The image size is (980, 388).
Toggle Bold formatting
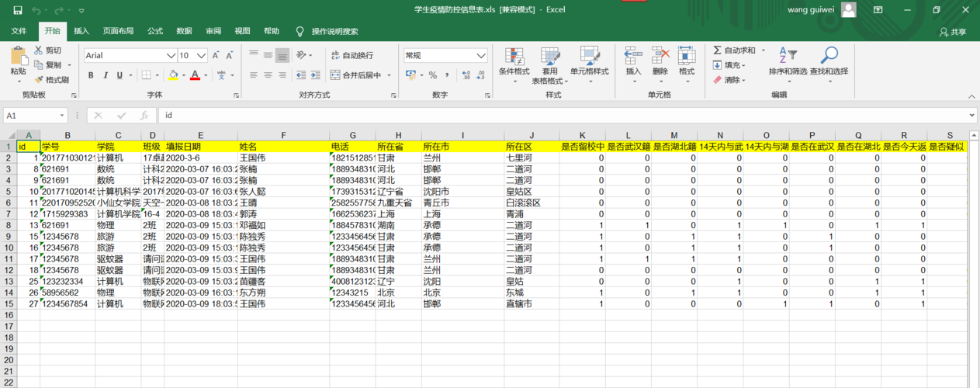click(91, 75)
